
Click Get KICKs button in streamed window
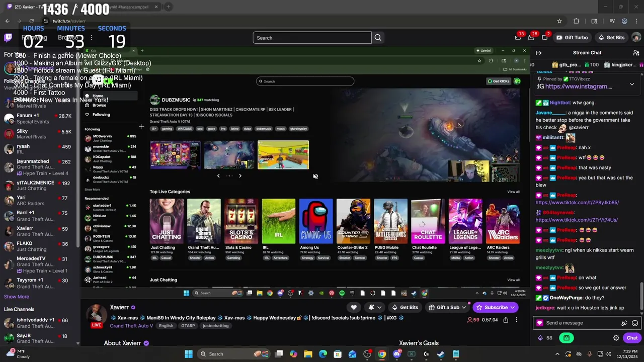[499, 81]
